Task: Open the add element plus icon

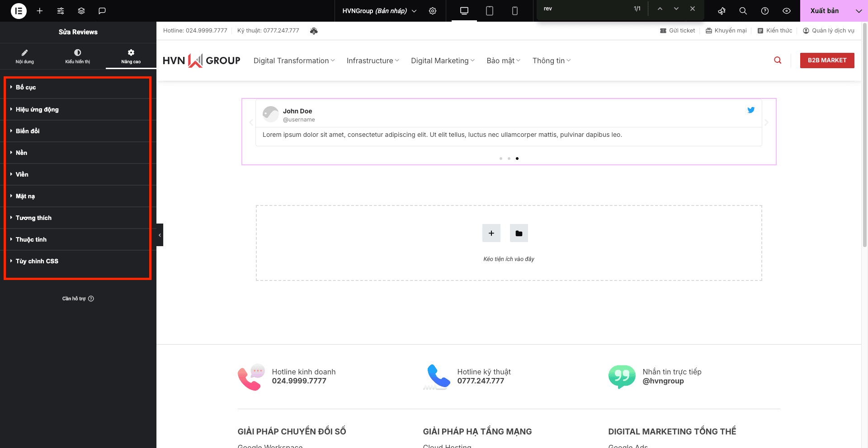Action: pyautogui.click(x=40, y=11)
